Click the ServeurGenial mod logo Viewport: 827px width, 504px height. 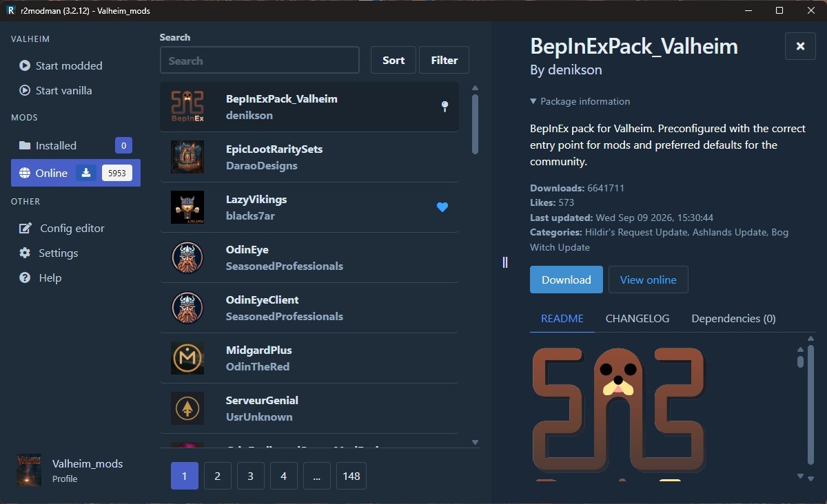[187, 408]
